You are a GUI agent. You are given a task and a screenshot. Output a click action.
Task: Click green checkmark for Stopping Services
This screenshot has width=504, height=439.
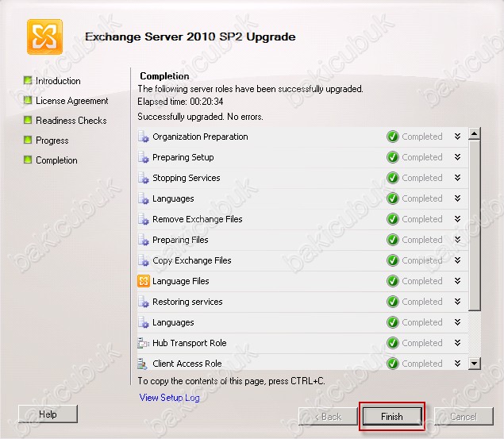pos(392,178)
